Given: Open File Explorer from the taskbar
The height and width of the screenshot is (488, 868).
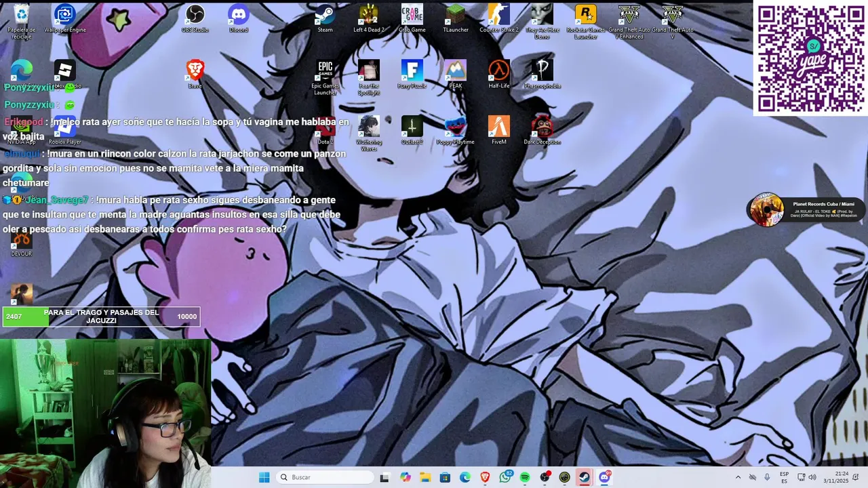Looking at the screenshot, I should click(425, 477).
